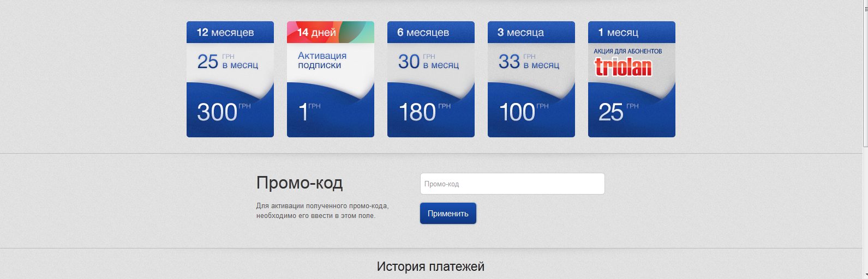Select the 12 месяцев subscription card
Screen dimensions: 868x279
tap(230, 79)
